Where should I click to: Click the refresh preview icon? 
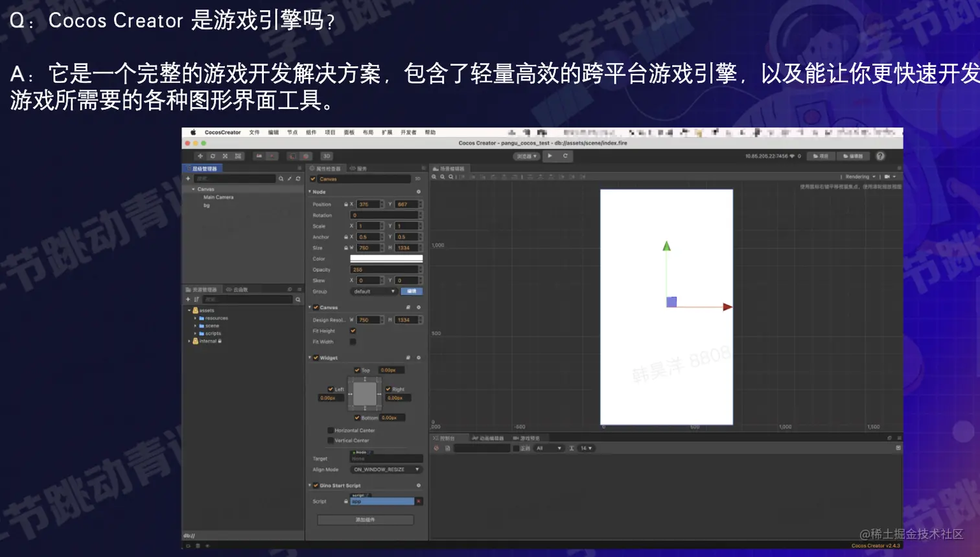coord(565,156)
